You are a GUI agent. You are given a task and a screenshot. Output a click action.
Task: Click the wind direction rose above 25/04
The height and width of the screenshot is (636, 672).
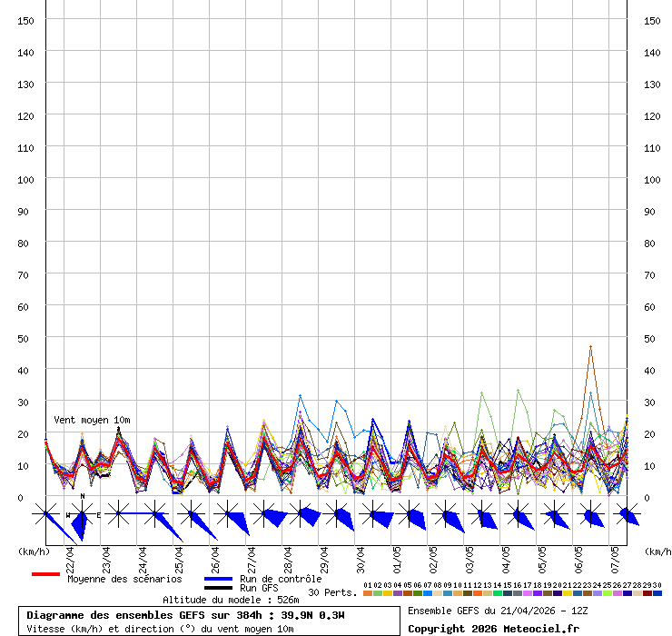tap(191, 515)
